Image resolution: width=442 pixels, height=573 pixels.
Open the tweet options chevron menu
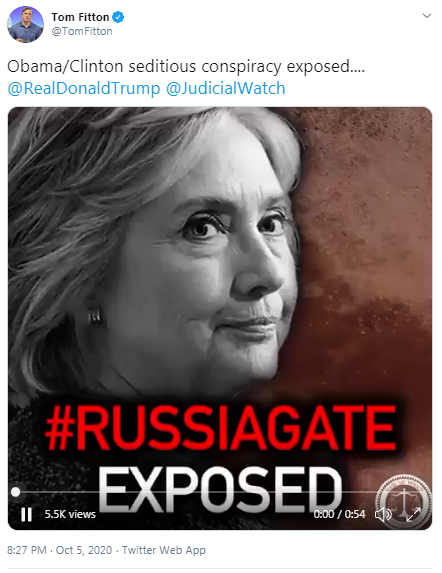[427, 16]
